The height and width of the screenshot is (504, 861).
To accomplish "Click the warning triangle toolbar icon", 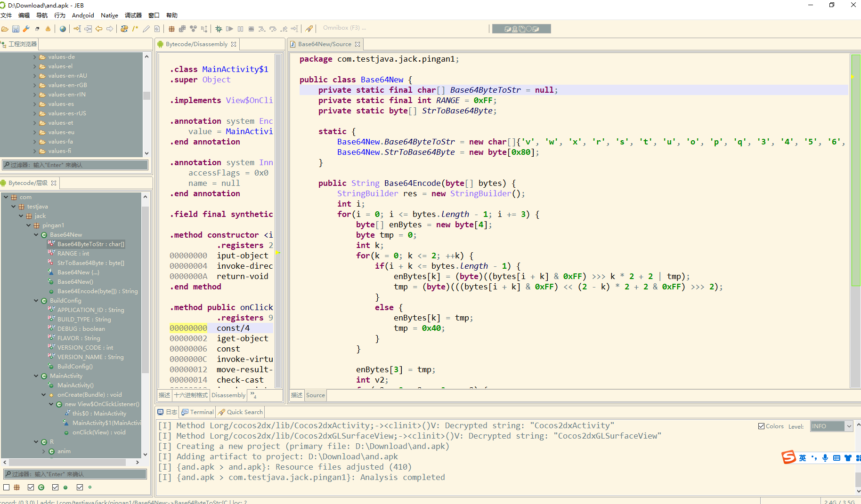I will 48,29.
